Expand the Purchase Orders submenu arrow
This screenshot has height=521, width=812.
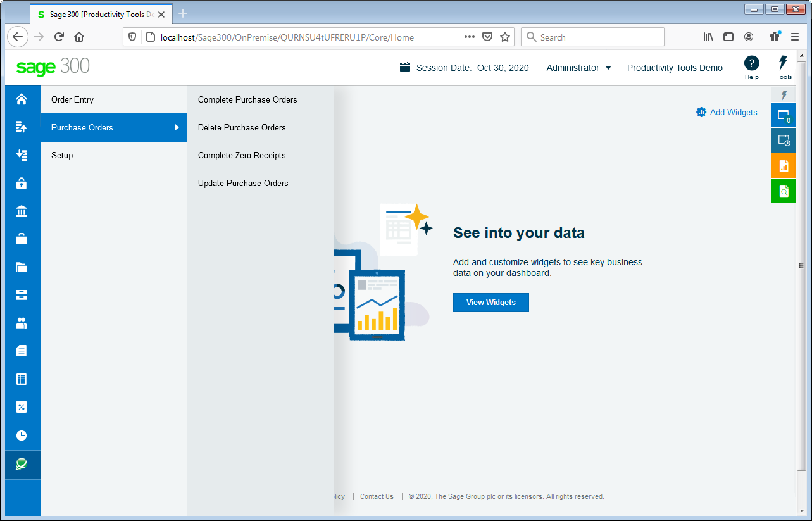click(177, 127)
